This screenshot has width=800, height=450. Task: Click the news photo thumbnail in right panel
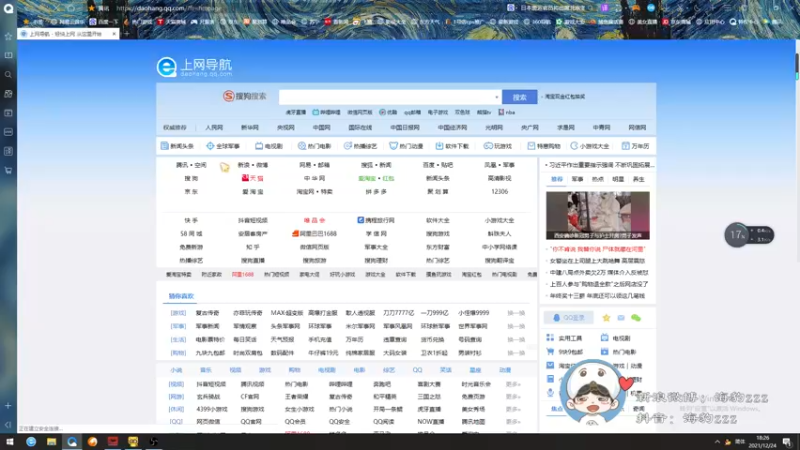click(x=597, y=215)
